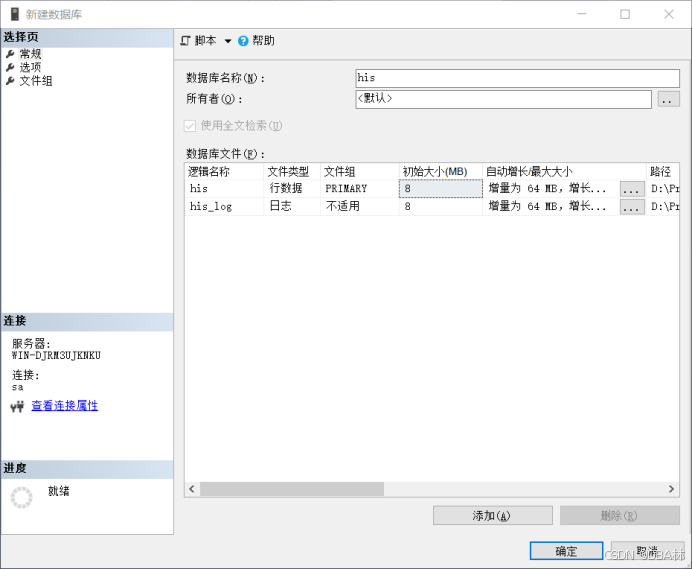Screen dimensions: 693x569
Task: Click the 日志 file type cell
Action: pyautogui.click(x=292, y=206)
